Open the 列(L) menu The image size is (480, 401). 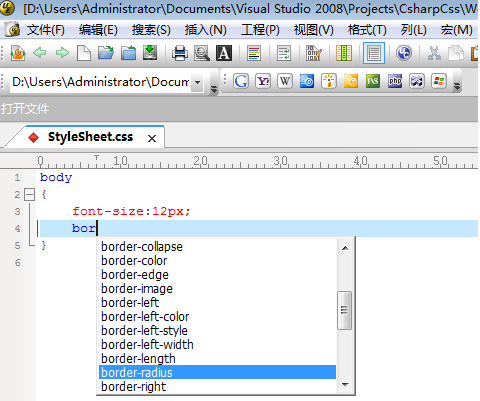tap(414, 30)
